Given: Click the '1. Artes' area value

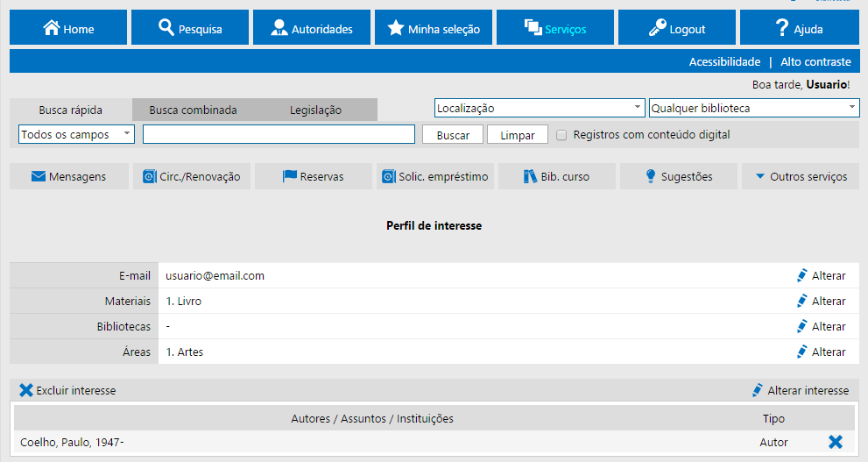Looking at the screenshot, I should coord(184,352).
